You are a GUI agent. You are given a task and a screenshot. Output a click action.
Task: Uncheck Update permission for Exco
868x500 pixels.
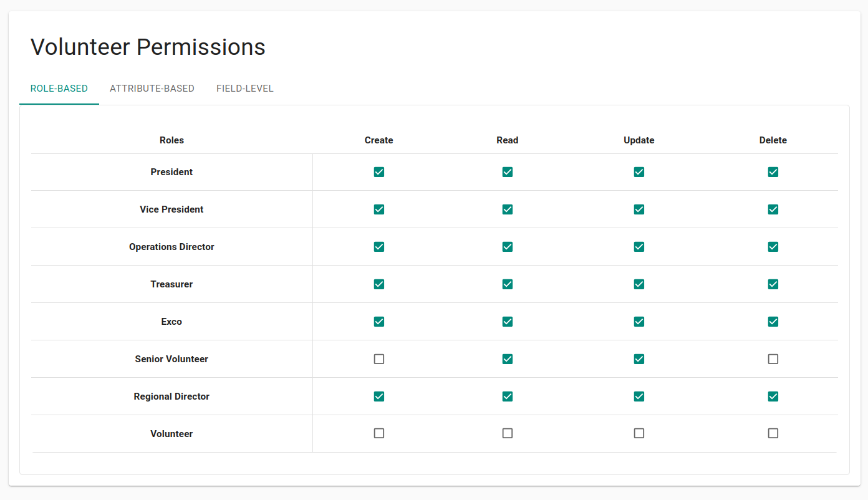(x=639, y=322)
